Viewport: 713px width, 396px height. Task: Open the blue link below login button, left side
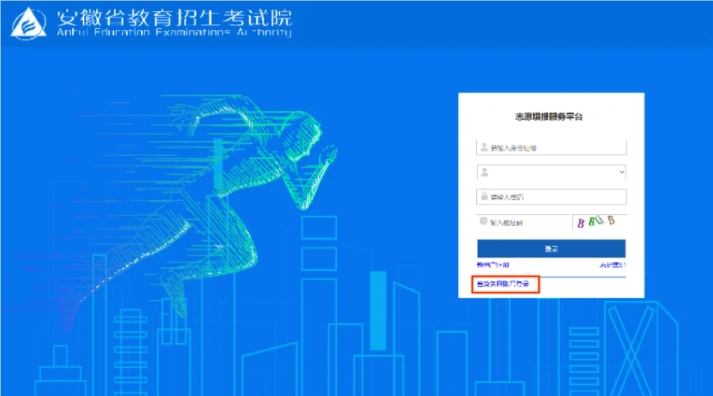click(x=493, y=265)
